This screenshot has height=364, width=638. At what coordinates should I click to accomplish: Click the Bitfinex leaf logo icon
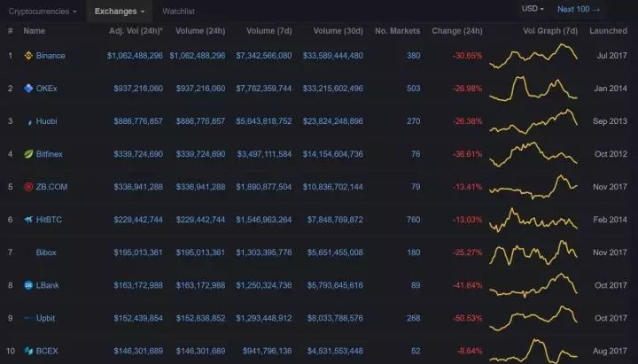pos(28,154)
